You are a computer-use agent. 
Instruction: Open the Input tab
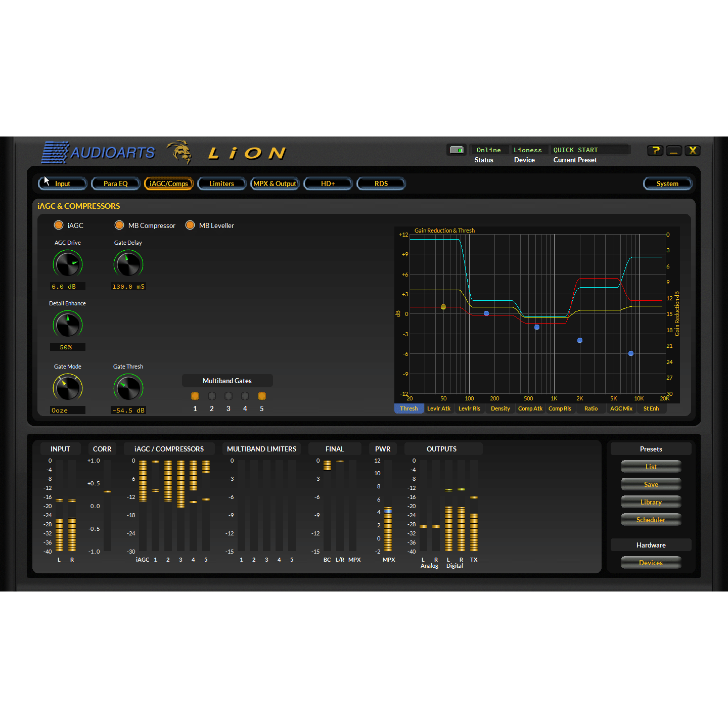coord(63,184)
